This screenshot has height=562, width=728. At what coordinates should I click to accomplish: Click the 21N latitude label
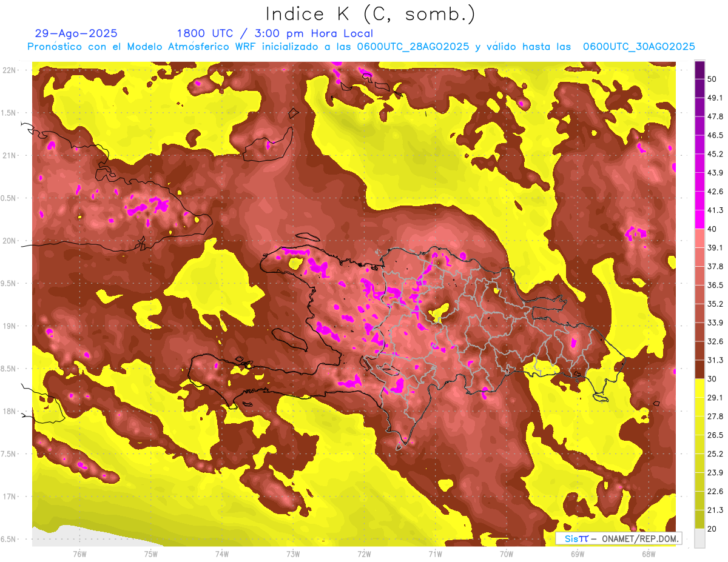(x=10, y=155)
